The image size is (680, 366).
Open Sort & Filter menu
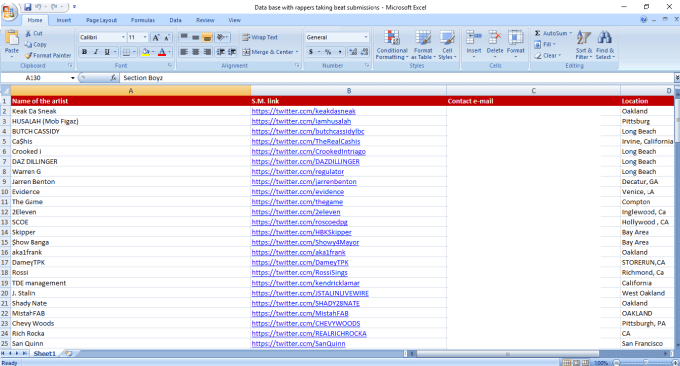coord(584,45)
